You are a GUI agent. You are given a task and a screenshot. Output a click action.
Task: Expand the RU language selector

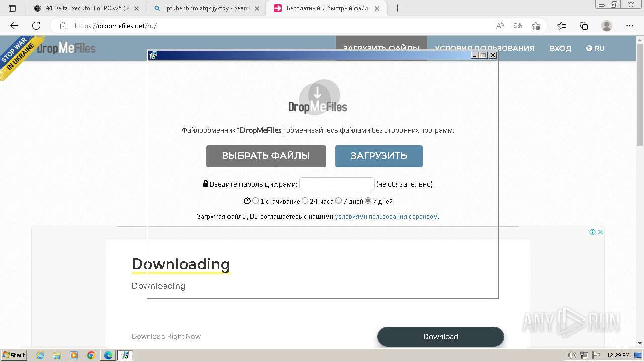pyautogui.click(x=595, y=48)
